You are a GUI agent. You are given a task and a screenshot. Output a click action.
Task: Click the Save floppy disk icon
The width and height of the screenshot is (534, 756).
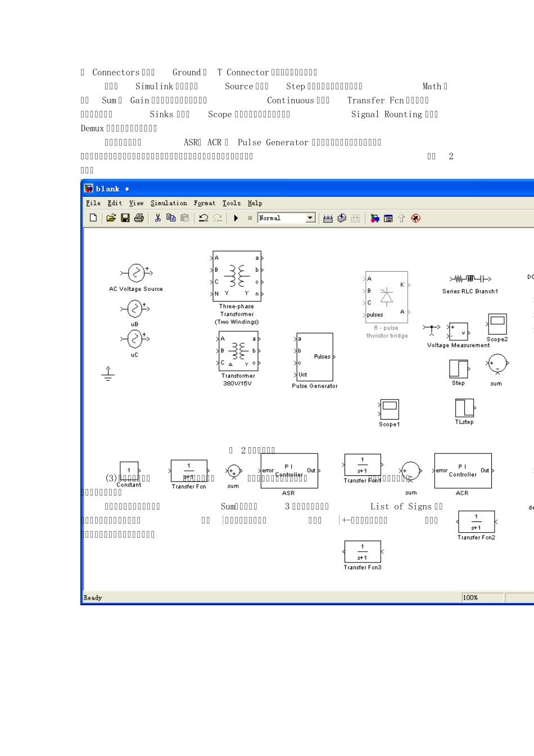pyautogui.click(x=125, y=218)
